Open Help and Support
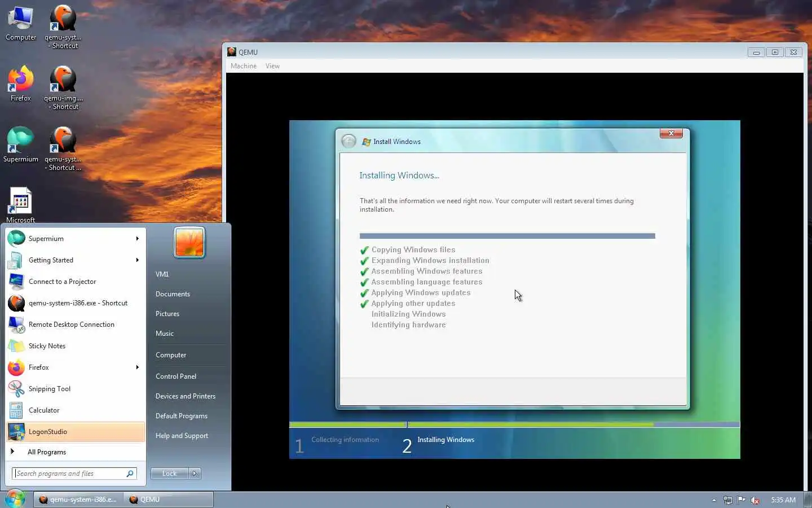Screen dimensions: 812x508 click(x=182, y=436)
